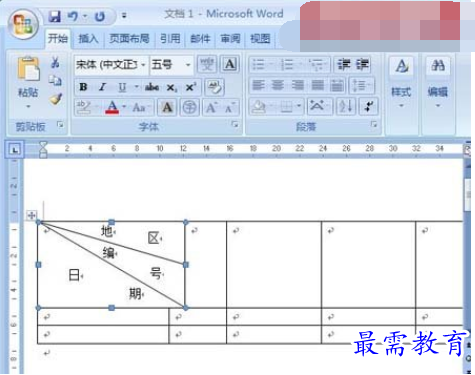The width and height of the screenshot is (475, 375).
Task: Toggle underline formatting
Action: [x=122, y=87]
